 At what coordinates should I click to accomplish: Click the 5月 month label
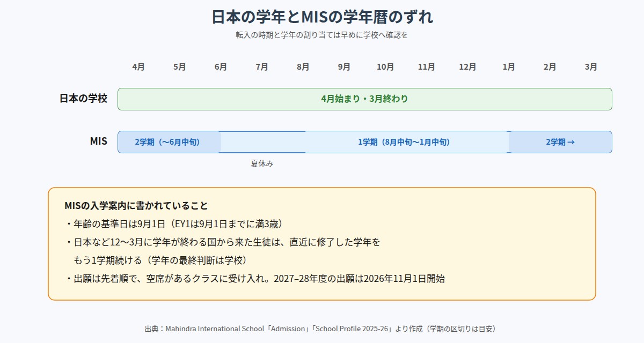click(x=180, y=67)
